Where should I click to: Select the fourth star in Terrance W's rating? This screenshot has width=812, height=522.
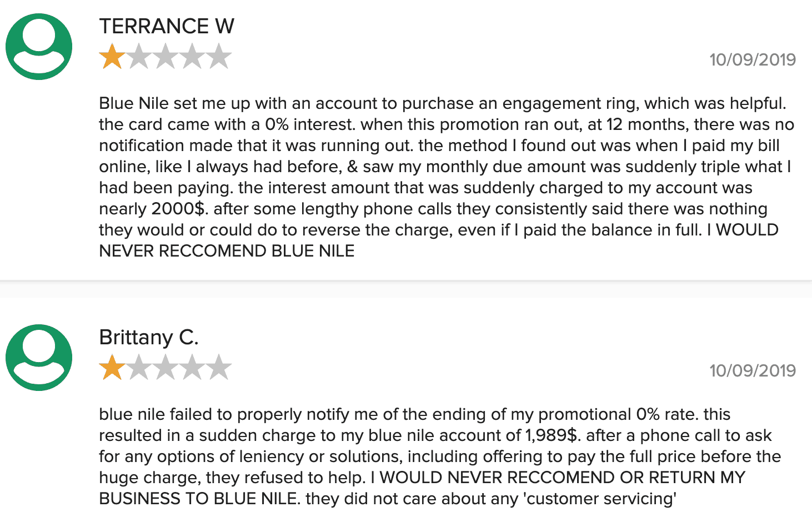click(192, 57)
